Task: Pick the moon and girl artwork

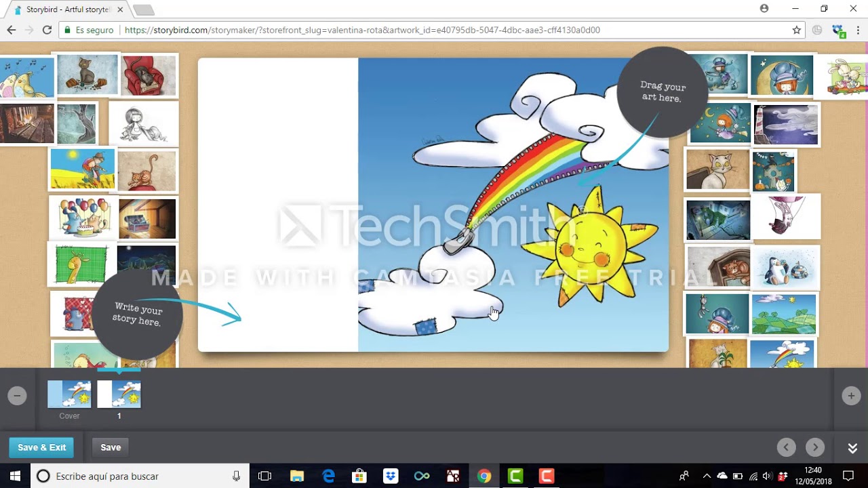Action: pyautogui.click(x=782, y=75)
